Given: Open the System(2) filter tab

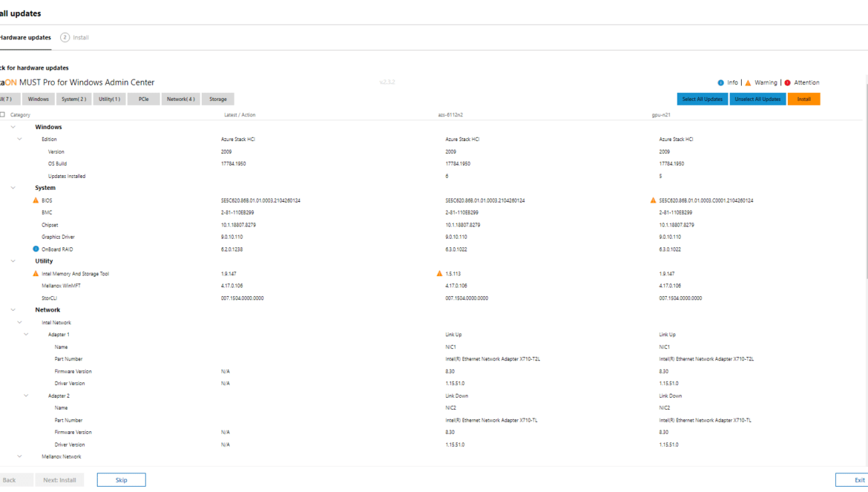Looking at the screenshot, I should 73,99.
